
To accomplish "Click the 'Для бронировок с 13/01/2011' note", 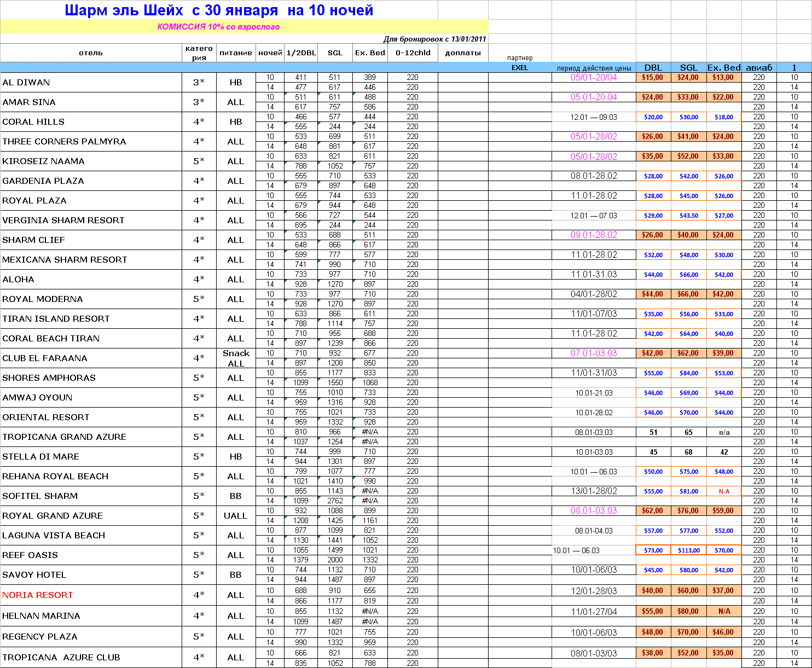I will click(x=434, y=39).
